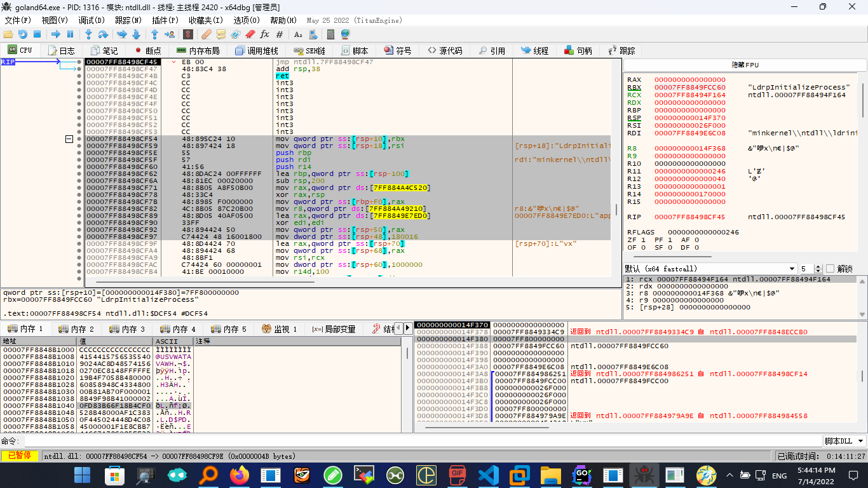Click the argument count spinner arrows

(x=818, y=269)
